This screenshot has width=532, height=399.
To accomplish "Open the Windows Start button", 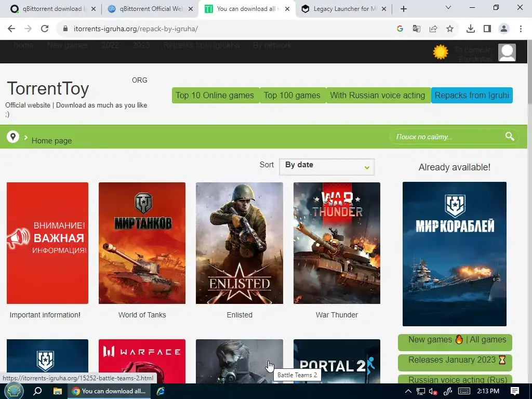I will (14, 391).
